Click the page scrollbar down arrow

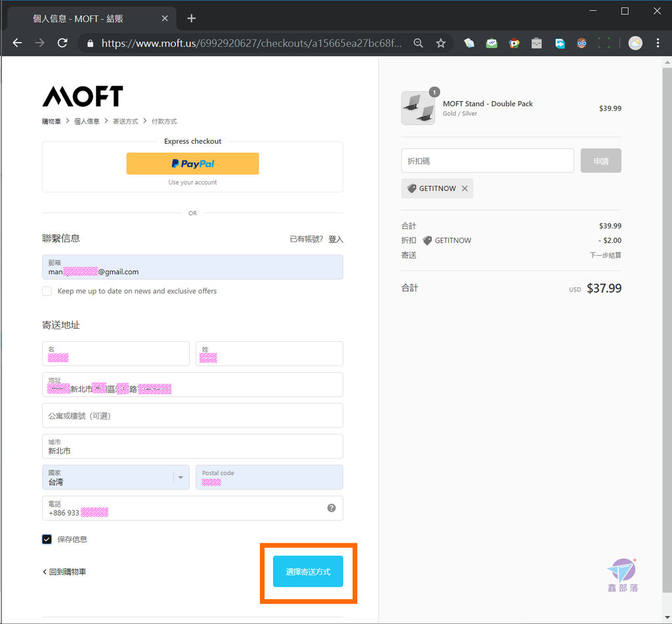click(667, 617)
